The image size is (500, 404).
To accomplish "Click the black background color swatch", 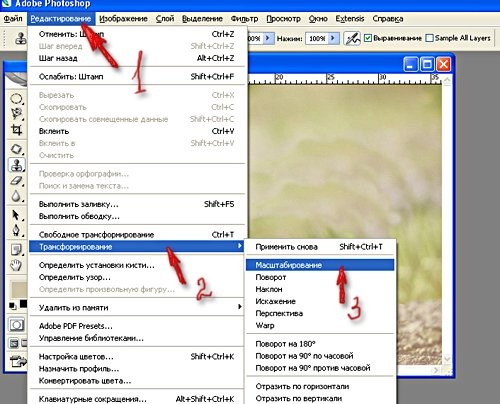I will pos(23,304).
